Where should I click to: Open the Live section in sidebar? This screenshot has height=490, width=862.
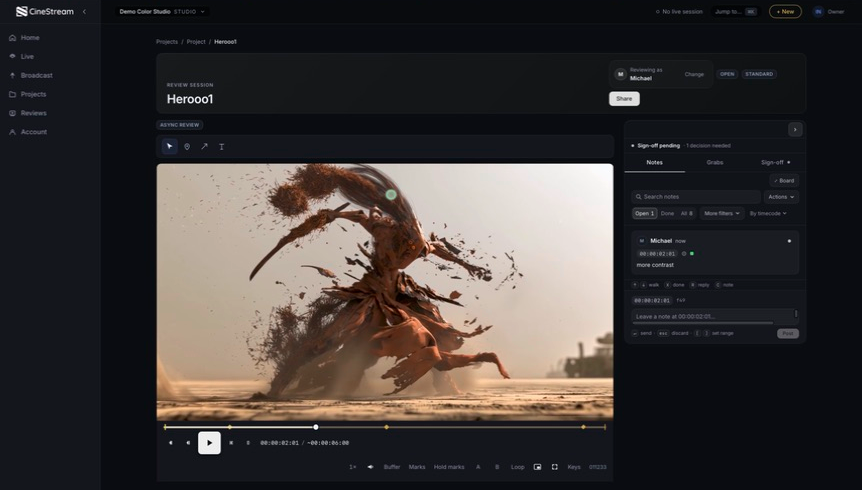point(22,57)
